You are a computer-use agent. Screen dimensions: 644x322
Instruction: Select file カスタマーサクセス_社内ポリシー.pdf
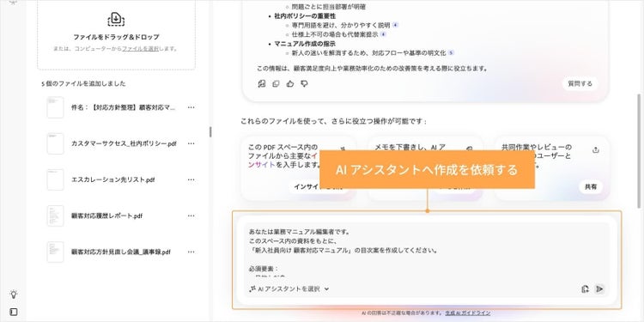[124, 143]
